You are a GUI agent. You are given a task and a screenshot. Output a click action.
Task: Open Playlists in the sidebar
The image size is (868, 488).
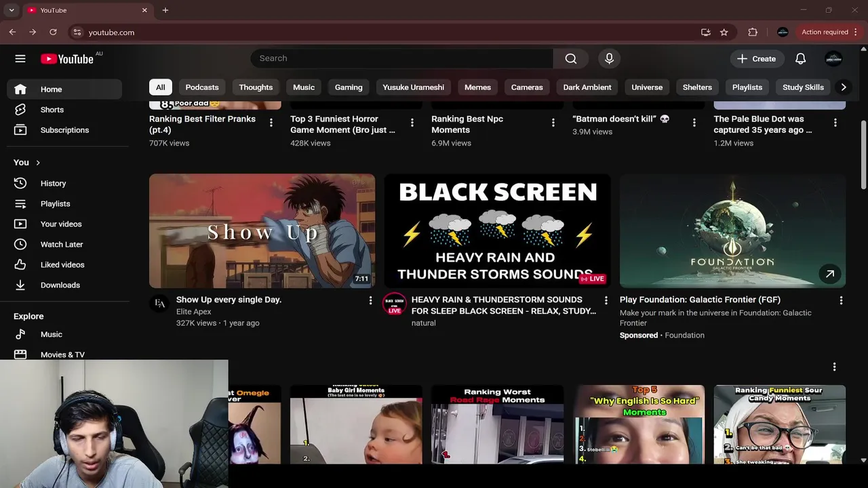(64, 203)
